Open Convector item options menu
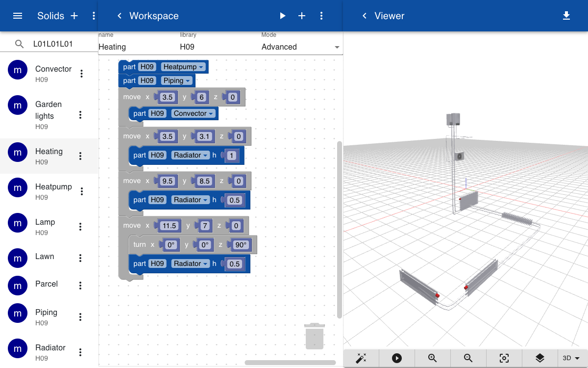This screenshot has height=368, width=588. [x=82, y=74]
